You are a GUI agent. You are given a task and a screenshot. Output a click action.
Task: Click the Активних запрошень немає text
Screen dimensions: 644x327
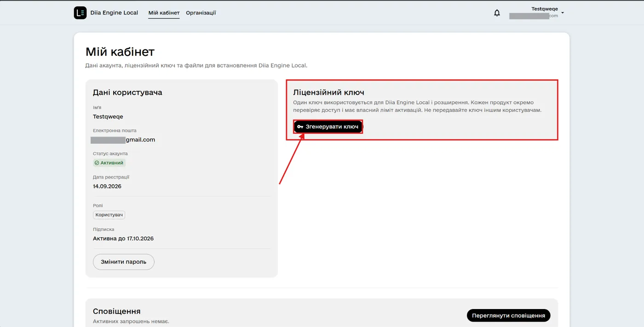click(131, 321)
